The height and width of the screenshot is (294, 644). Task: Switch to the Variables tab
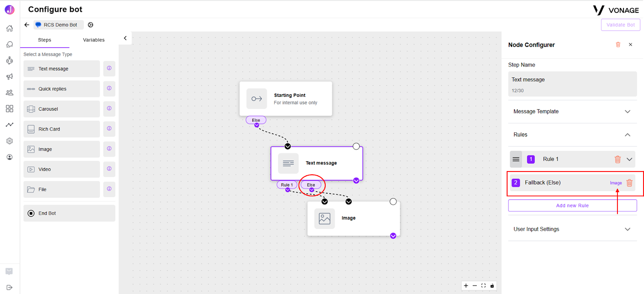pyautogui.click(x=94, y=40)
